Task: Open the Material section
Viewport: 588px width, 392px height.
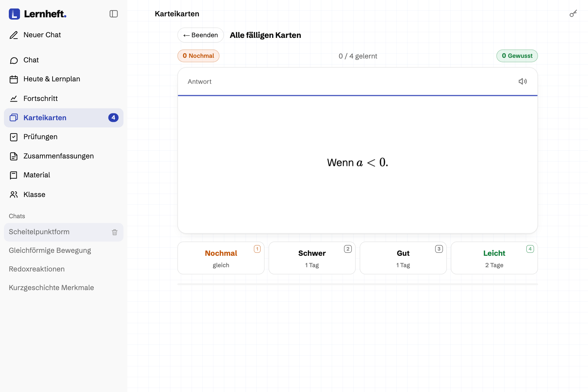Action: pos(64,175)
